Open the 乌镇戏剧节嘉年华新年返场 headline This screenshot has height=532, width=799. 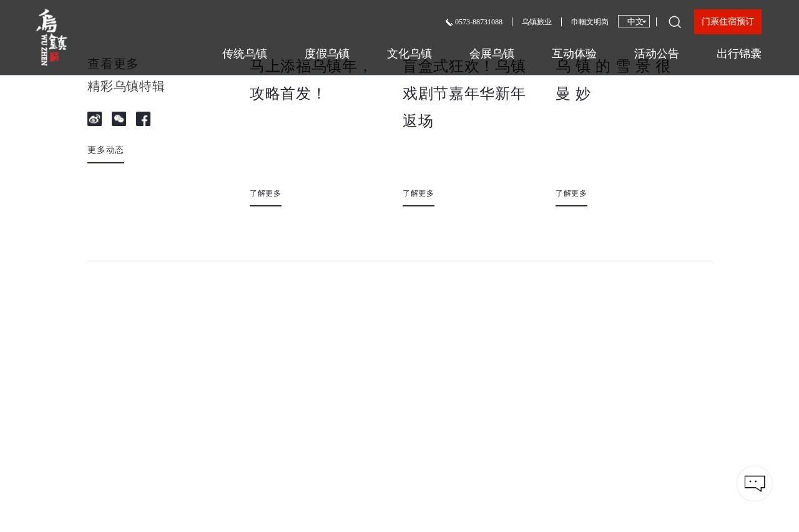pos(464,94)
